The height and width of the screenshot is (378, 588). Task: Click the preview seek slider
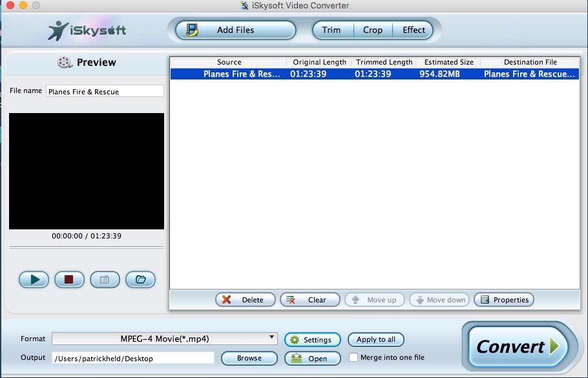click(87, 247)
